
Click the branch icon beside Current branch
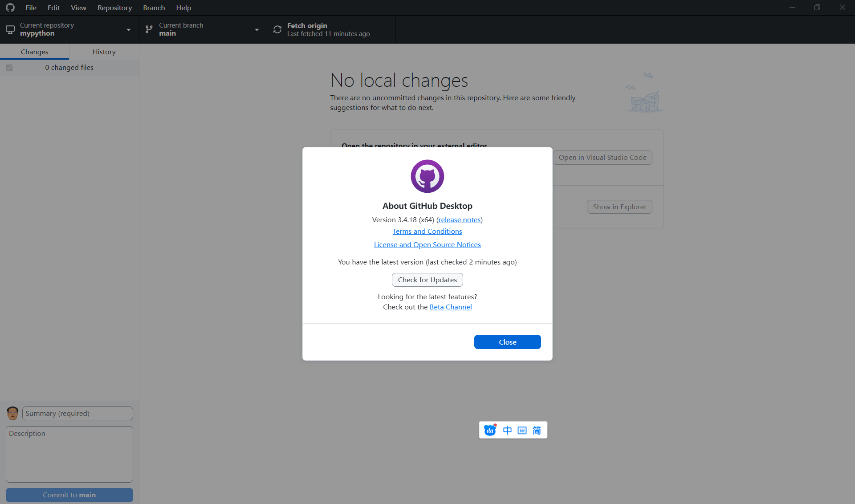[x=149, y=29]
